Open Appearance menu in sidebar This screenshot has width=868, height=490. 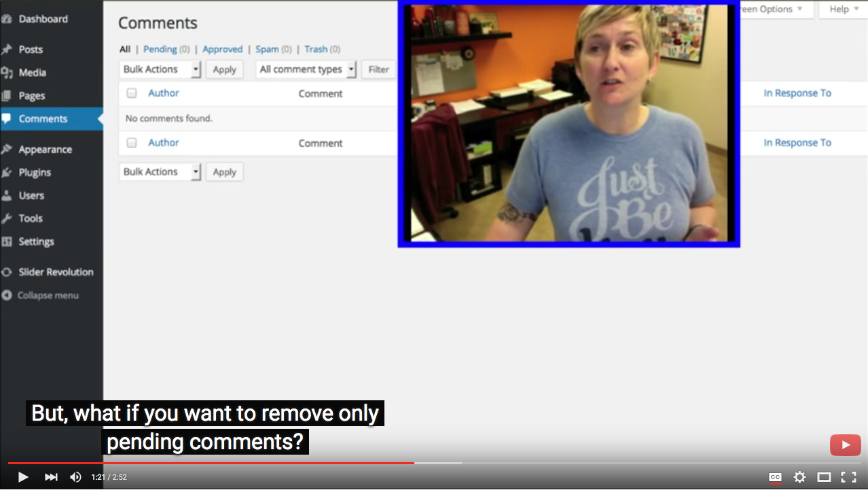45,150
